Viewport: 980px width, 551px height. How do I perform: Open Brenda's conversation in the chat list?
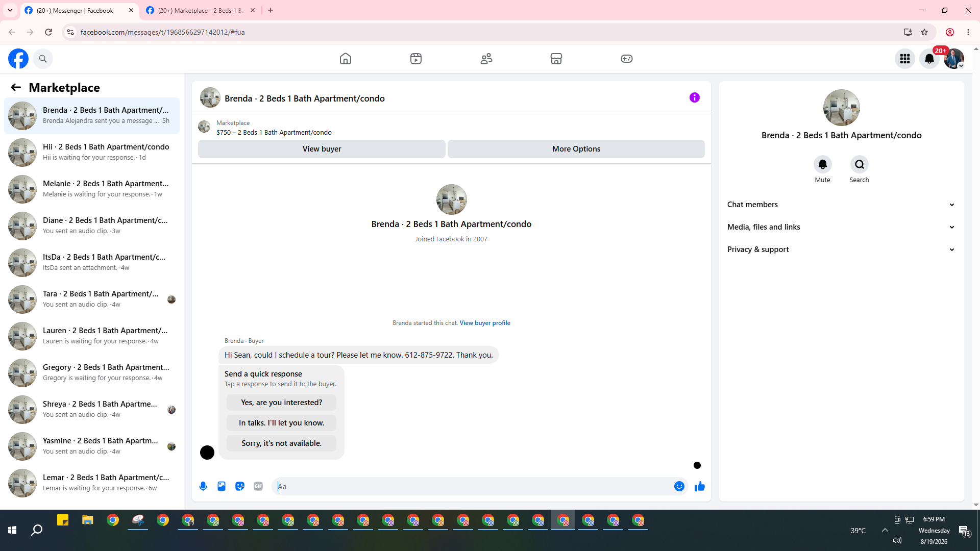click(92, 116)
